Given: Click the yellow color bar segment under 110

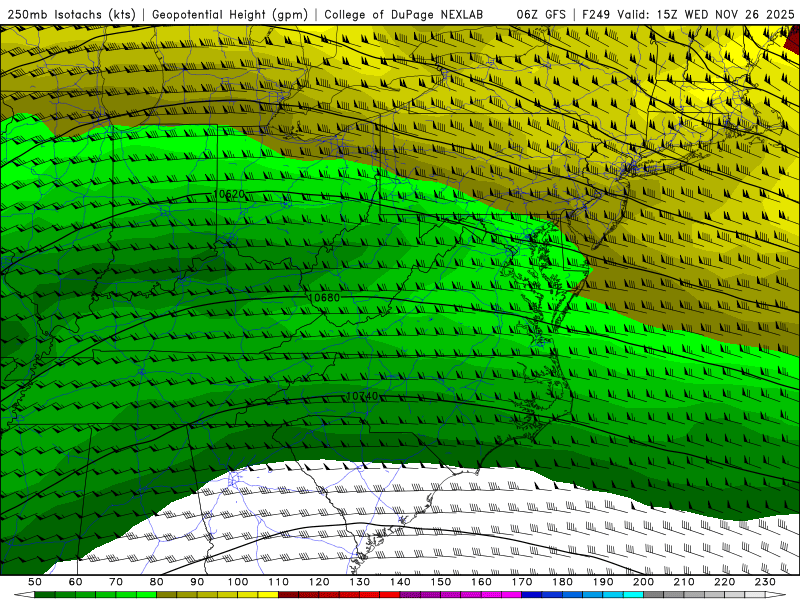Looking at the screenshot, I should coord(268,595).
